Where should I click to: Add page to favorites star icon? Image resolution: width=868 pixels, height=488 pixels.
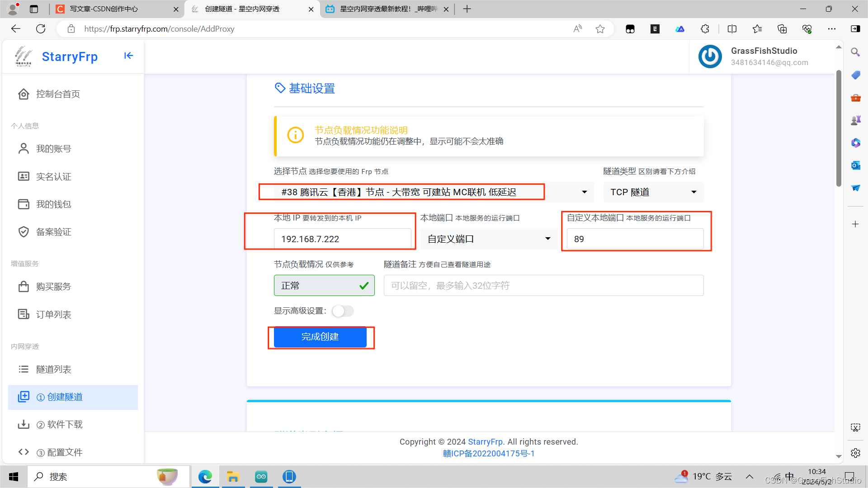click(x=600, y=29)
